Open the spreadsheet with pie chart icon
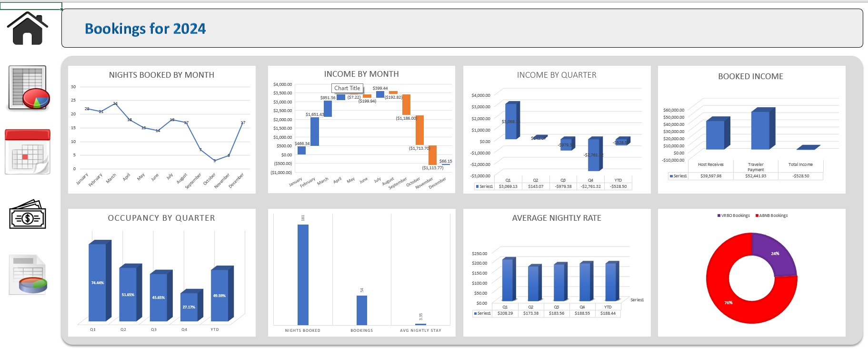868x349 pixels. tap(29, 88)
